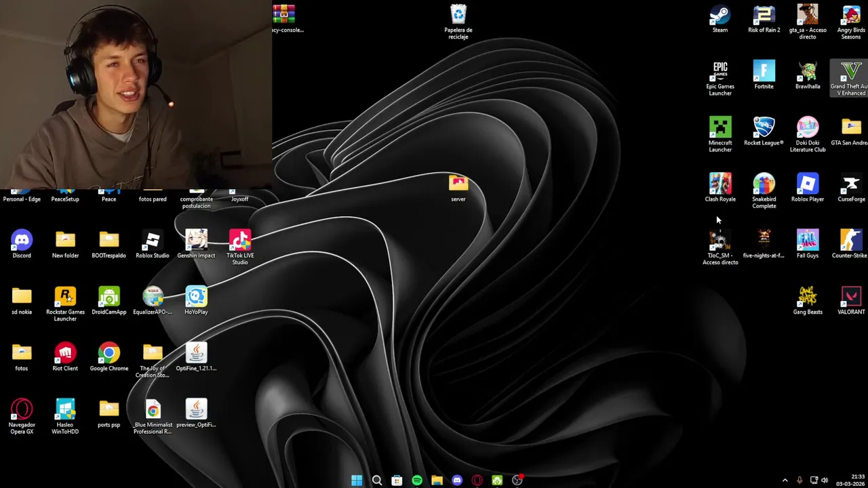Click the green DroidCam taskbar icon

(497, 480)
